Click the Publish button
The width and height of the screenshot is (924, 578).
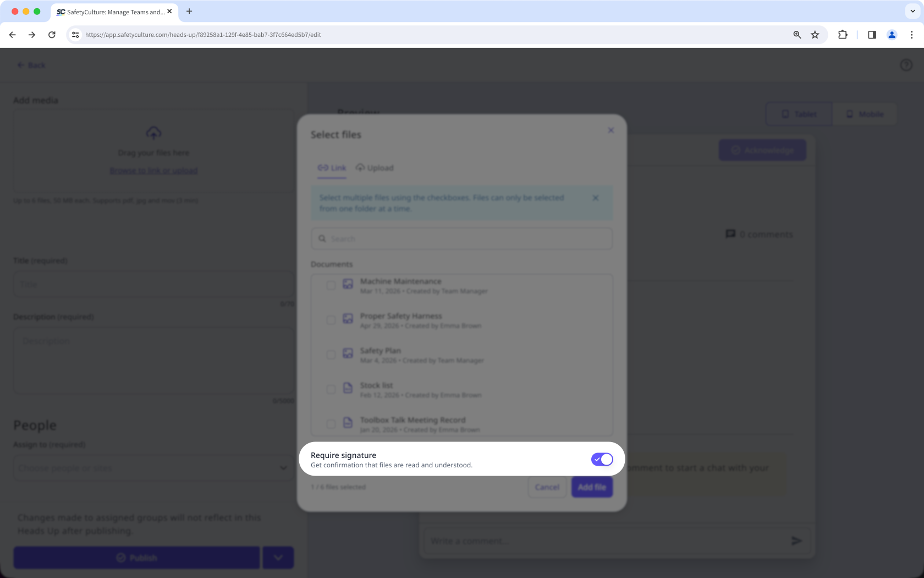click(136, 558)
